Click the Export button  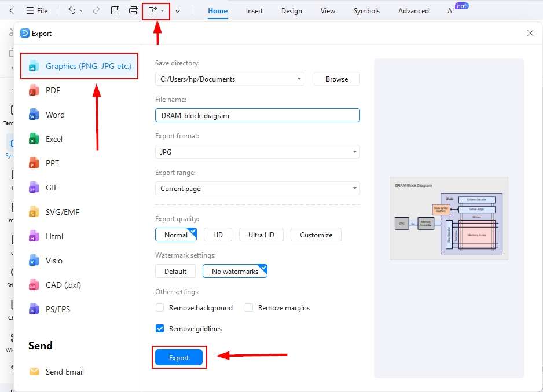click(179, 357)
